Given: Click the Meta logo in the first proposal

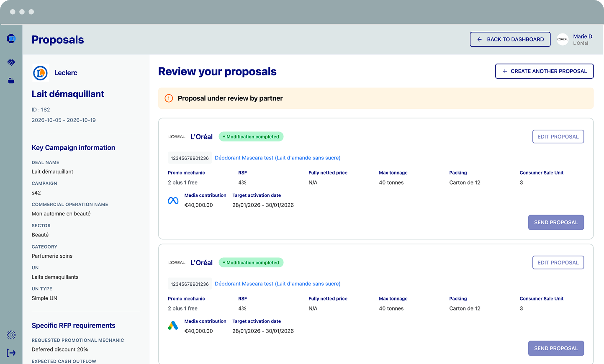Looking at the screenshot, I should point(173,201).
